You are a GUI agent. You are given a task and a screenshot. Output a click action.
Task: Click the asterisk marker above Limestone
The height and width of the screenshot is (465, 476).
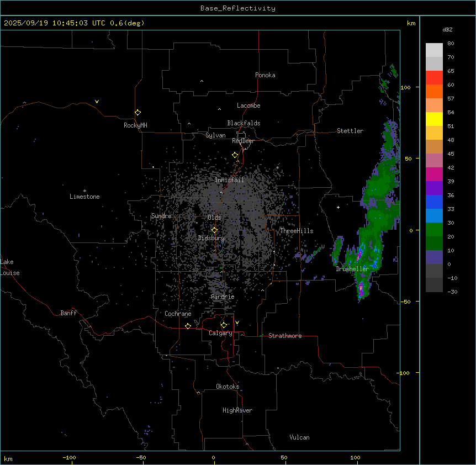point(84,191)
